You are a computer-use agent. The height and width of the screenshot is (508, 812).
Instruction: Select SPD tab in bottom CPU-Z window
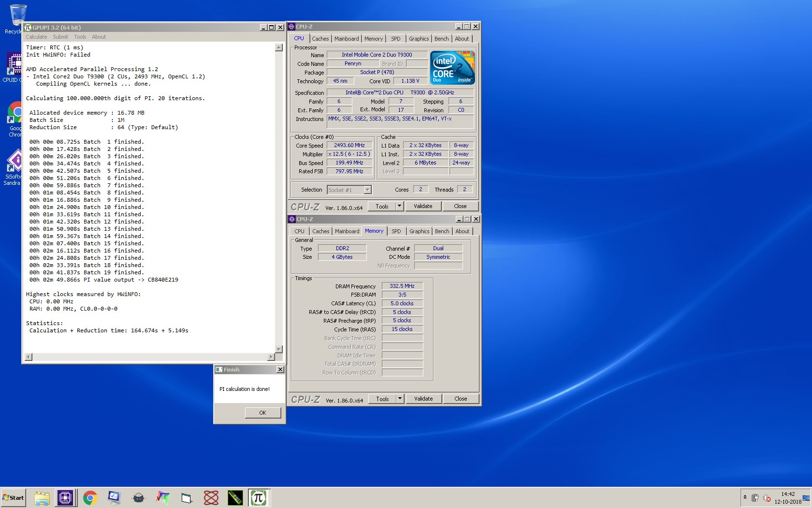pos(396,231)
